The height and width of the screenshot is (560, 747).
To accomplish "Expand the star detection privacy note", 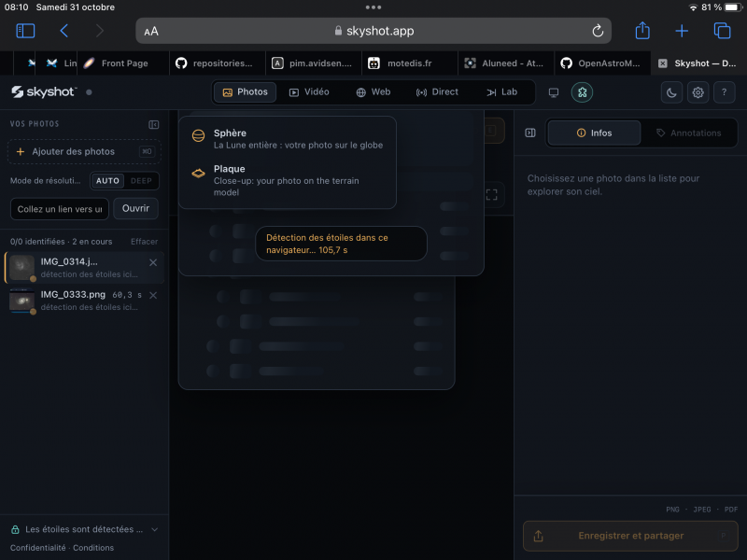I will click(x=154, y=529).
